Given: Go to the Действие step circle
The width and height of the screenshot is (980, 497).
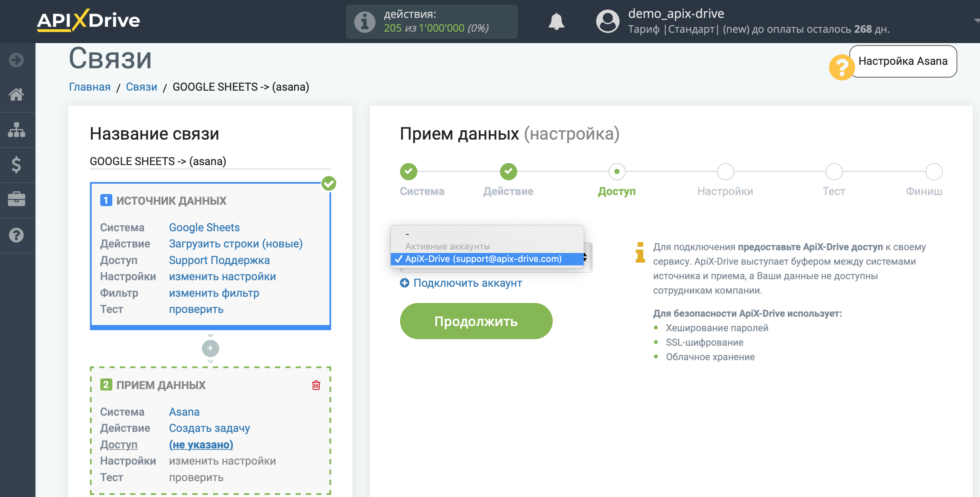Looking at the screenshot, I should [x=508, y=171].
